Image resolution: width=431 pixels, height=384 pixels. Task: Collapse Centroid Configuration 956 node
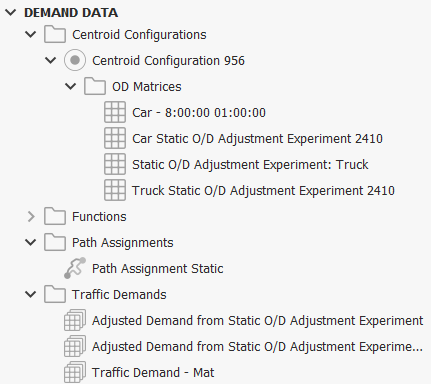pos(51,60)
